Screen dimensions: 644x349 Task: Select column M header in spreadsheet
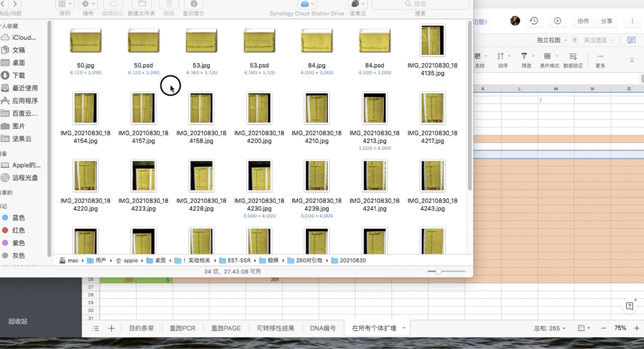pos(556,89)
